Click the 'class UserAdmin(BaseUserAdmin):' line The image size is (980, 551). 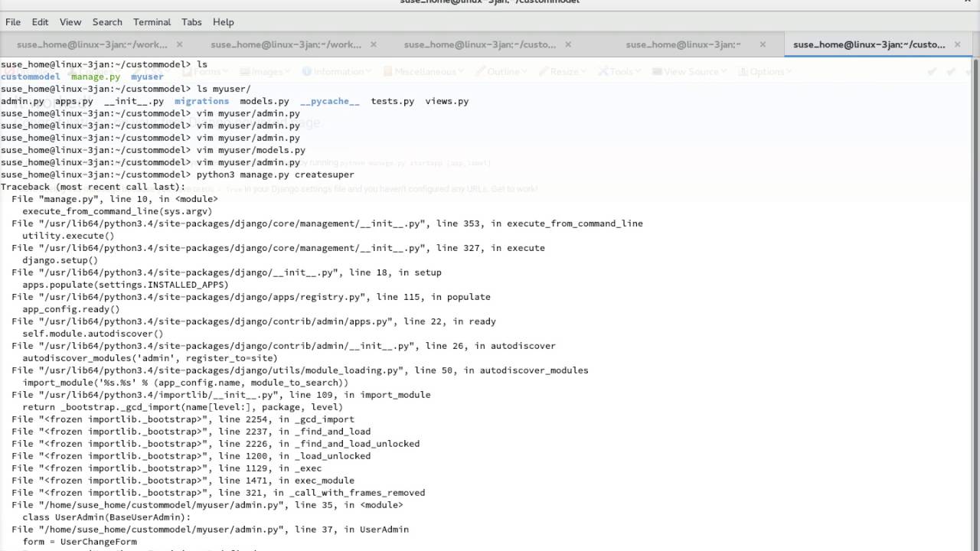point(106,517)
